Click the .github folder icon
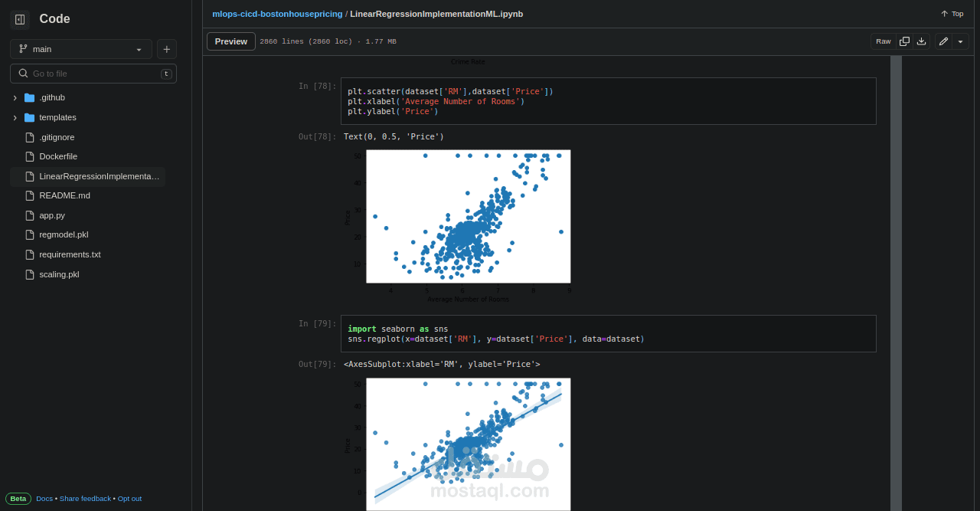The height and width of the screenshot is (511, 980). tap(30, 97)
